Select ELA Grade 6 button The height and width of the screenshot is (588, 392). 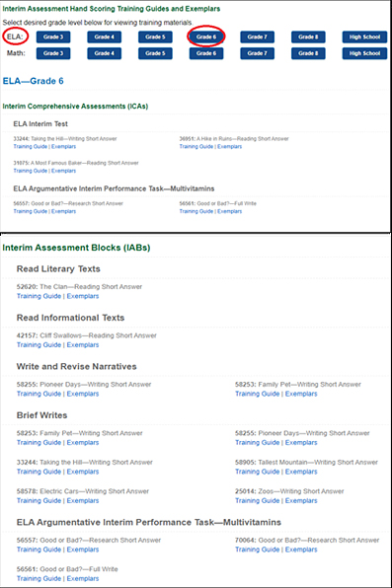(x=206, y=37)
